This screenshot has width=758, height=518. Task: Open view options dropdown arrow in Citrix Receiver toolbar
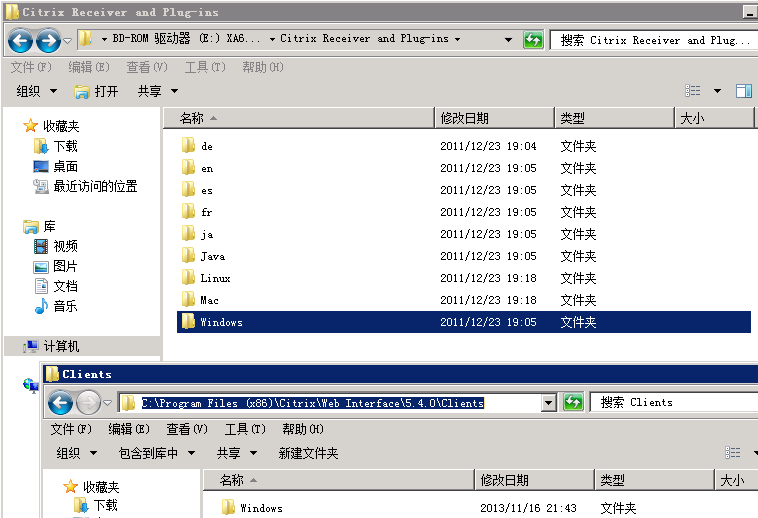pyautogui.click(x=717, y=91)
